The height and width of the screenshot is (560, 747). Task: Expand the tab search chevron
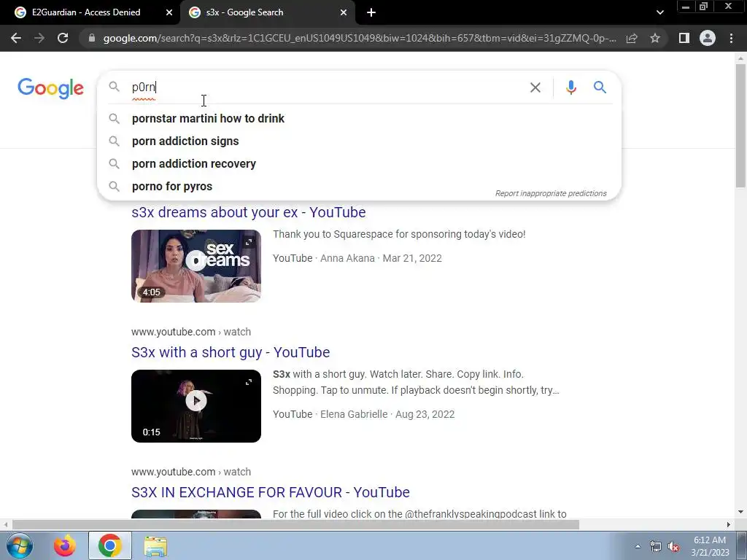point(659,12)
